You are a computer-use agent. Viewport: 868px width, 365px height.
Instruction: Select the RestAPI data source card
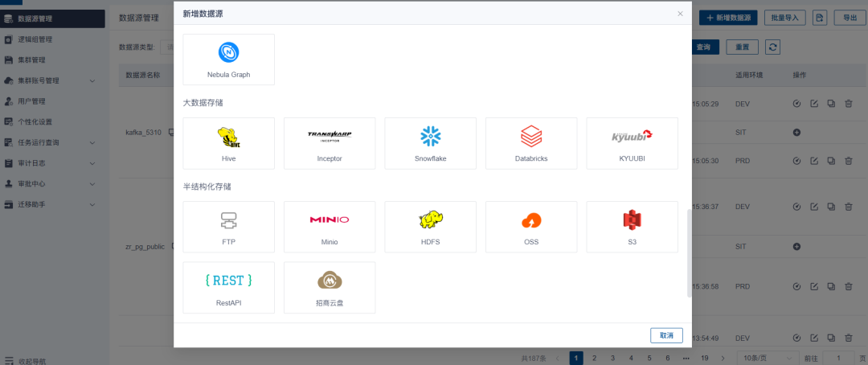click(x=228, y=288)
